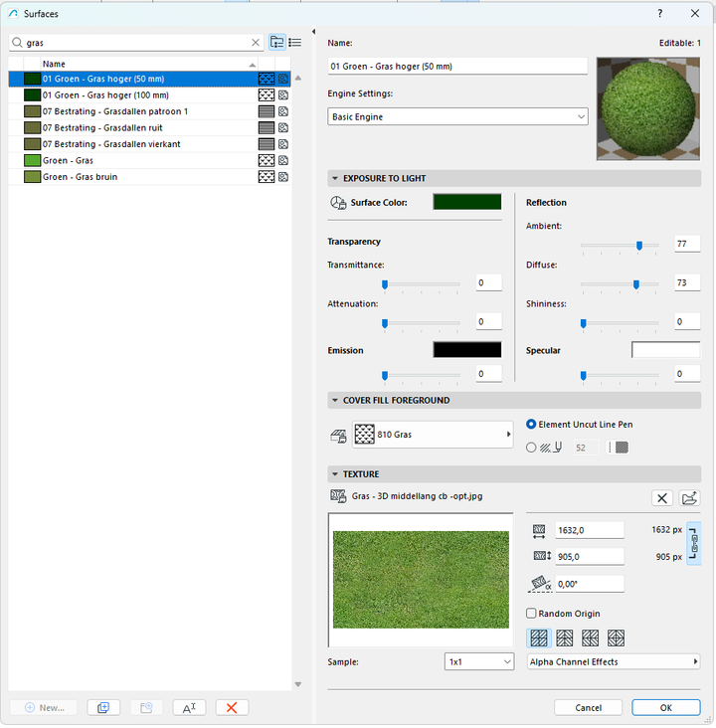Select 07 Bestrating - Grasdallen vierkant
This screenshot has width=716, height=728.
click(x=149, y=144)
